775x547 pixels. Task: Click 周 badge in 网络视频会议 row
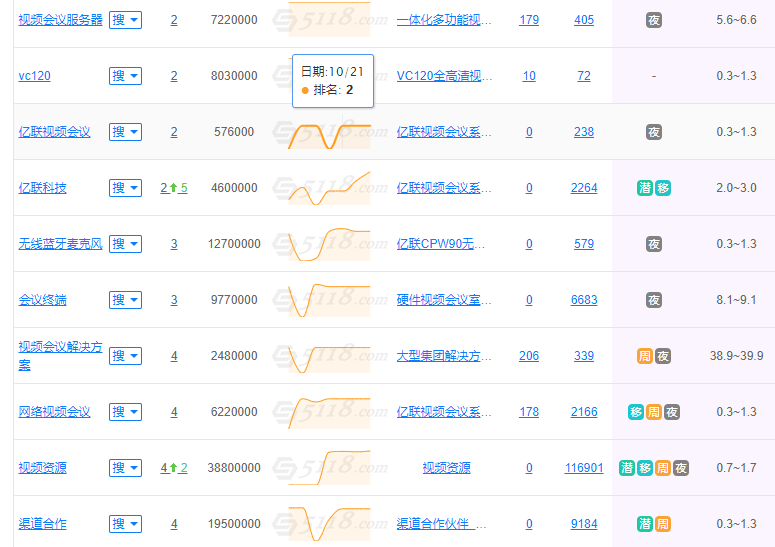coord(654,412)
